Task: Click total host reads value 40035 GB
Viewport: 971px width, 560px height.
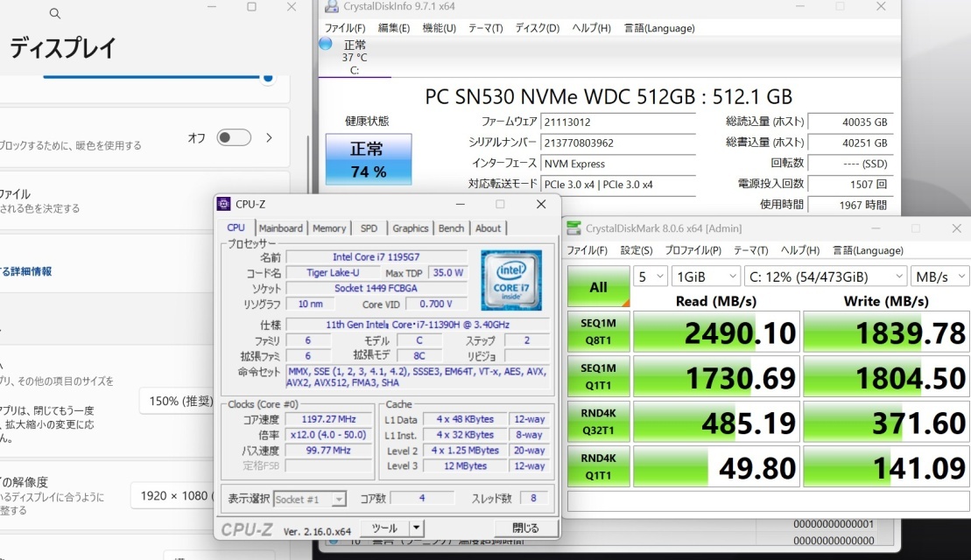Action: pyautogui.click(x=849, y=122)
